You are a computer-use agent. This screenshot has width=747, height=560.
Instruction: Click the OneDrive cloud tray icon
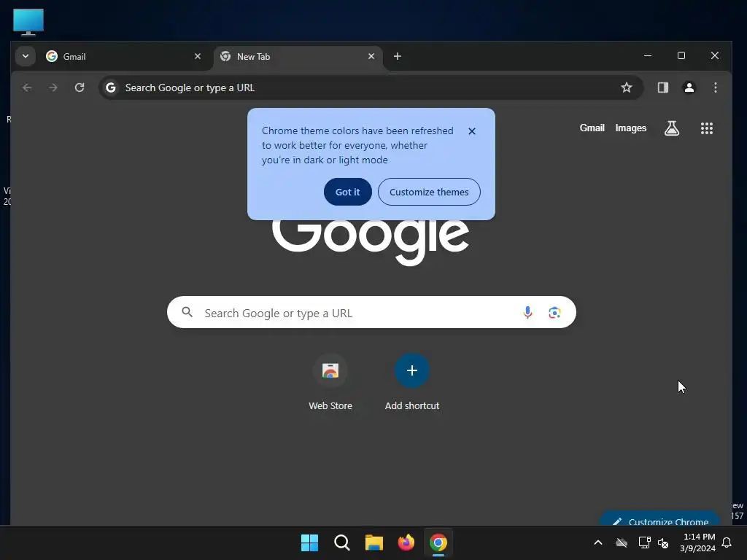coord(622,542)
